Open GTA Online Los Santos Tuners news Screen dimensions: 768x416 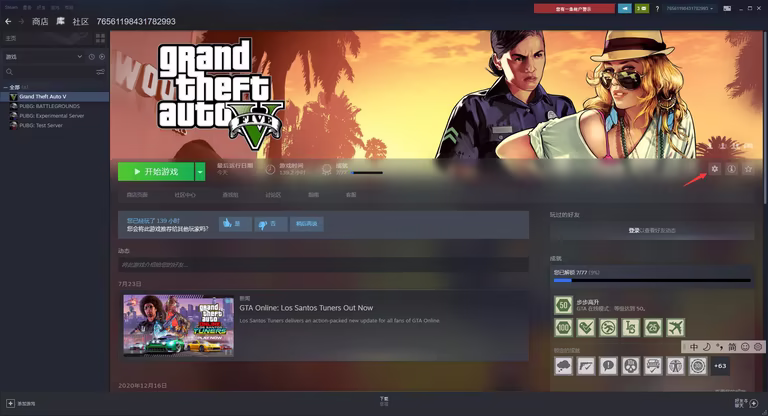point(305,308)
